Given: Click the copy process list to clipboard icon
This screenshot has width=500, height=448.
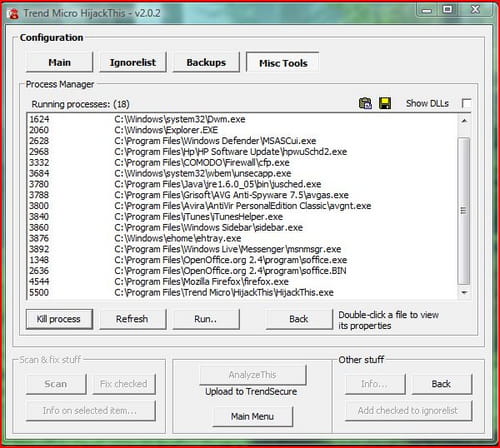Looking at the screenshot, I should coord(365,103).
